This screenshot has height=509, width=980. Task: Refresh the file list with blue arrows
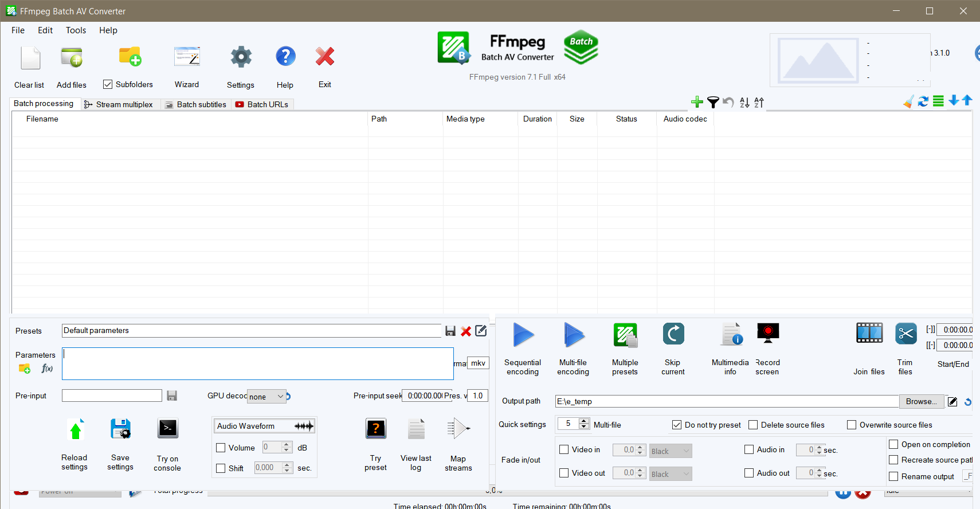pos(923,101)
